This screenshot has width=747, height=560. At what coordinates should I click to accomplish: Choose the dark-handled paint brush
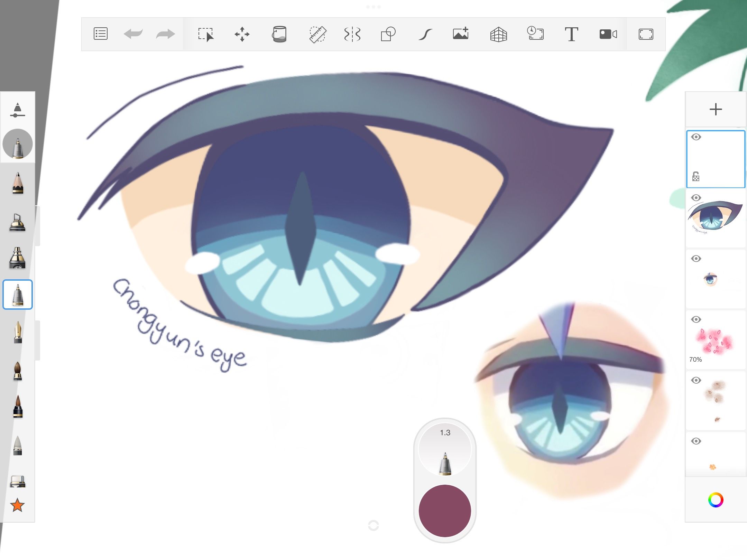pyautogui.click(x=18, y=406)
